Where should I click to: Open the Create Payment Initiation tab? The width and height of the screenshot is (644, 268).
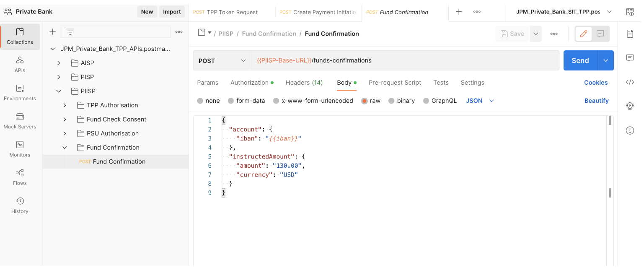(x=318, y=12)
